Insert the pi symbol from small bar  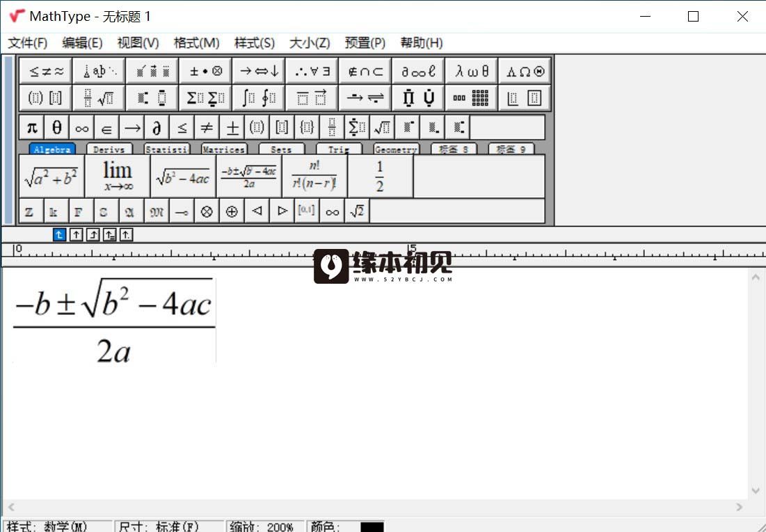32,128
